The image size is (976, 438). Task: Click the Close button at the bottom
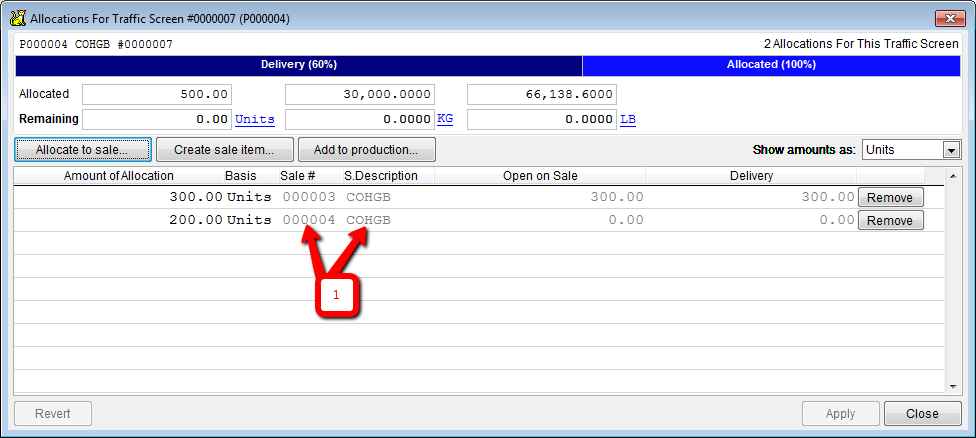tap(922, 414)
